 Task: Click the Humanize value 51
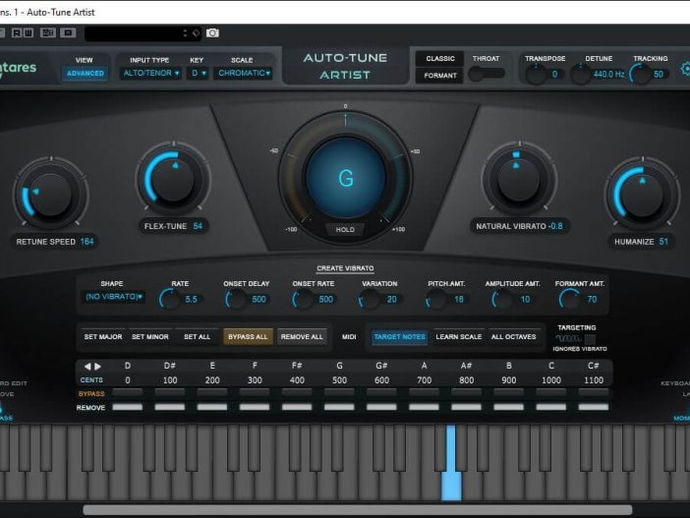tap(663, 242)
